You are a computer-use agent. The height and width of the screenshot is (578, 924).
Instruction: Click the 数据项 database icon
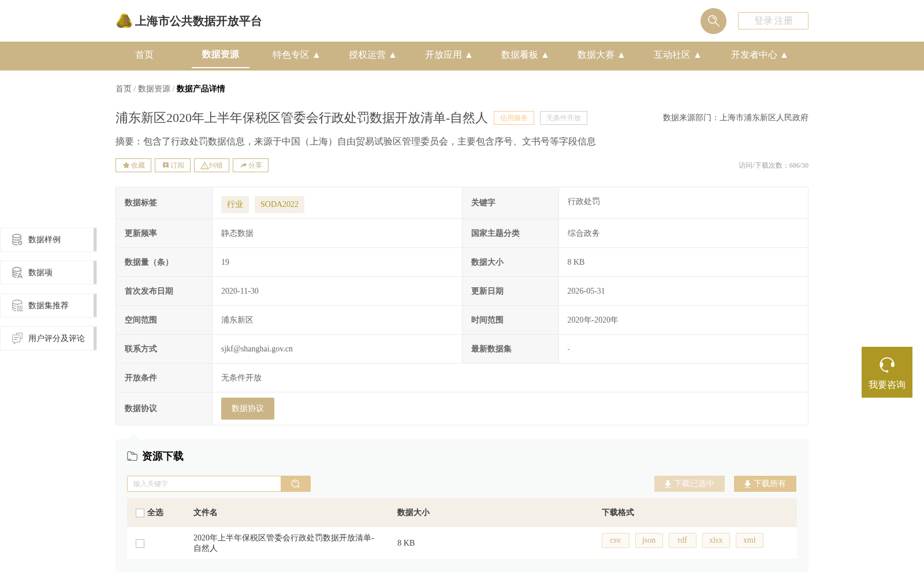(x=17, y=272)
